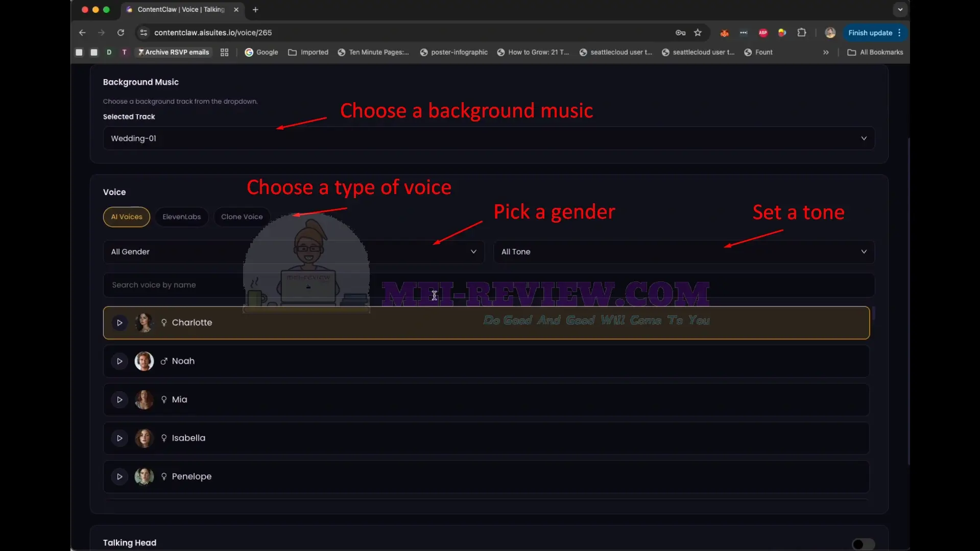Open the browser profile avatar
This screenshot has width=980, height=551.
pos(830,33)
